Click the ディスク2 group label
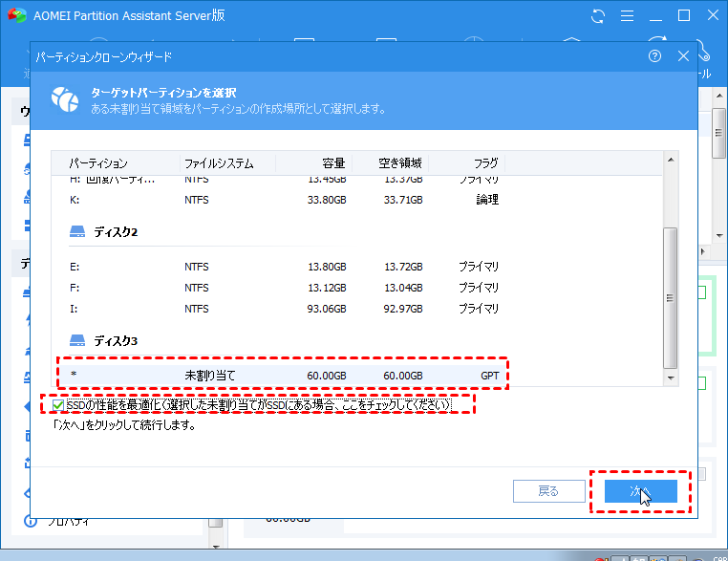Image resolution: width=728 pixels, height=561 pixels. click(x=116, y=231)
